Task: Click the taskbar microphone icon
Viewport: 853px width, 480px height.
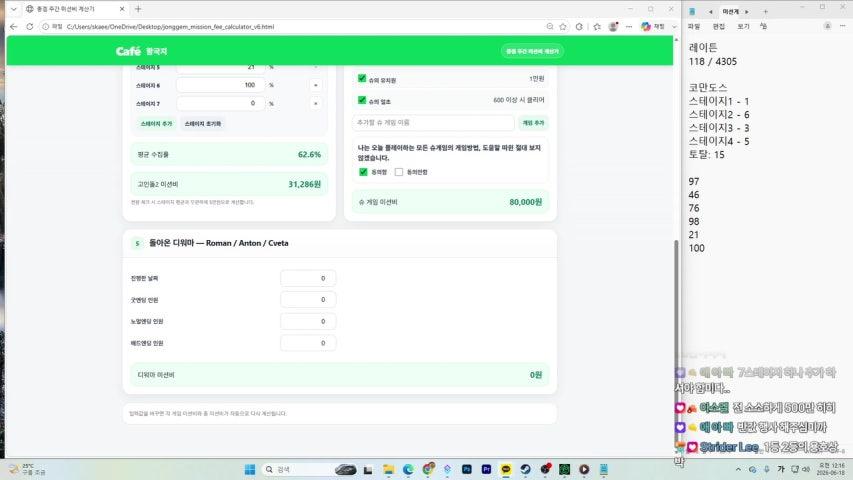Action: 767,469
